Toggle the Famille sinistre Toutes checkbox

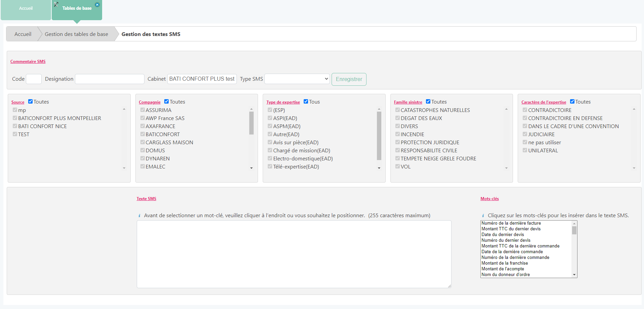pyautogui.click(x=428, y=102)
